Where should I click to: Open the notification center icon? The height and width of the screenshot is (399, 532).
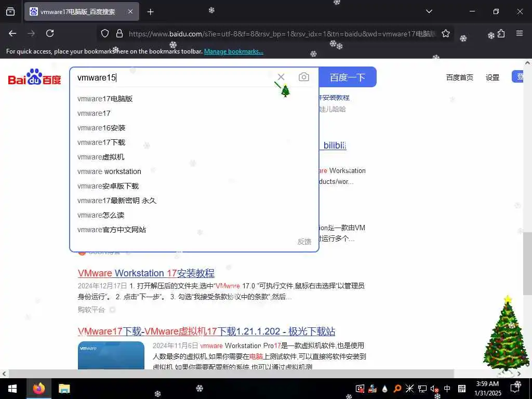(515, 389)
